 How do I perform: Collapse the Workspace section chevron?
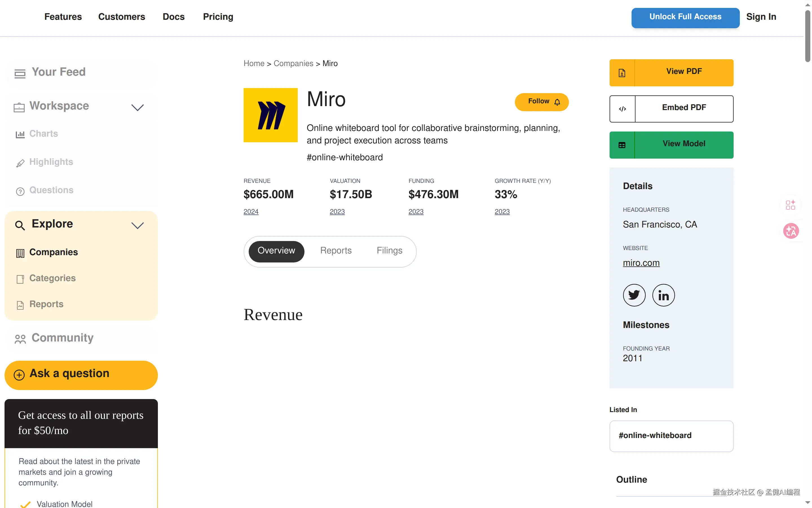(137, 108)
